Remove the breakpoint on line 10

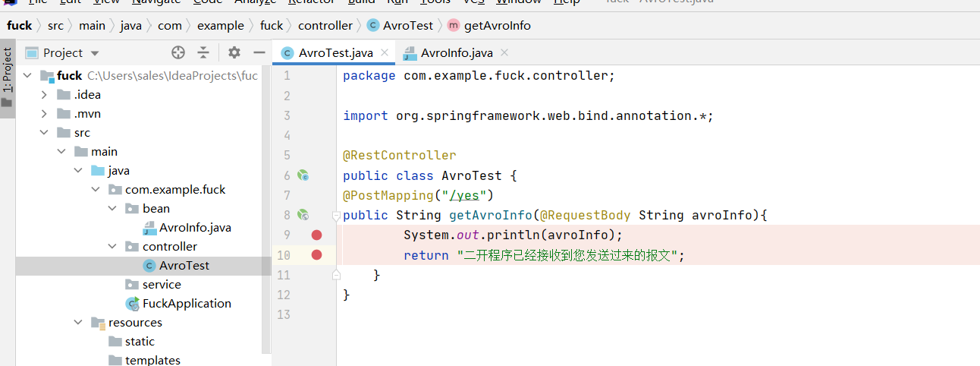coord(317,254)
